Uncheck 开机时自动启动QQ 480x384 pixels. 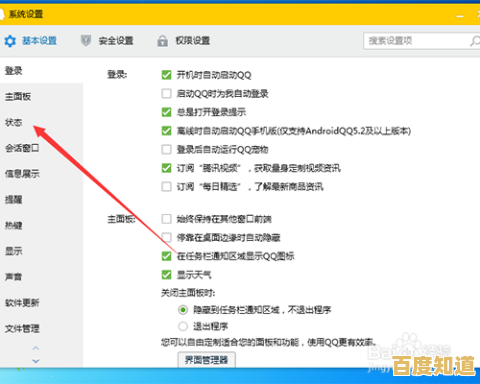[x=166, y=75]
